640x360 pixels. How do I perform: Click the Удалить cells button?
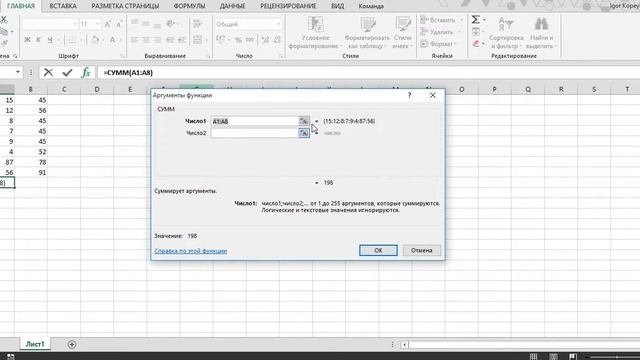(440, 32)
